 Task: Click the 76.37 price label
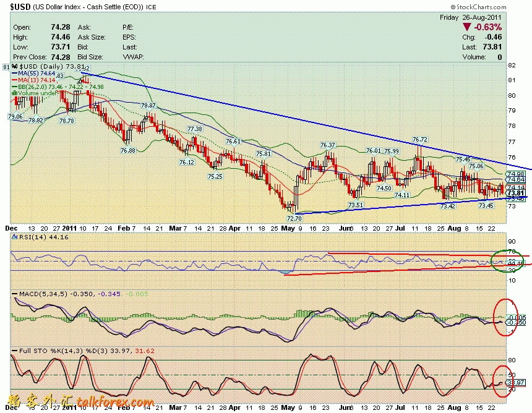click(328, 145)
